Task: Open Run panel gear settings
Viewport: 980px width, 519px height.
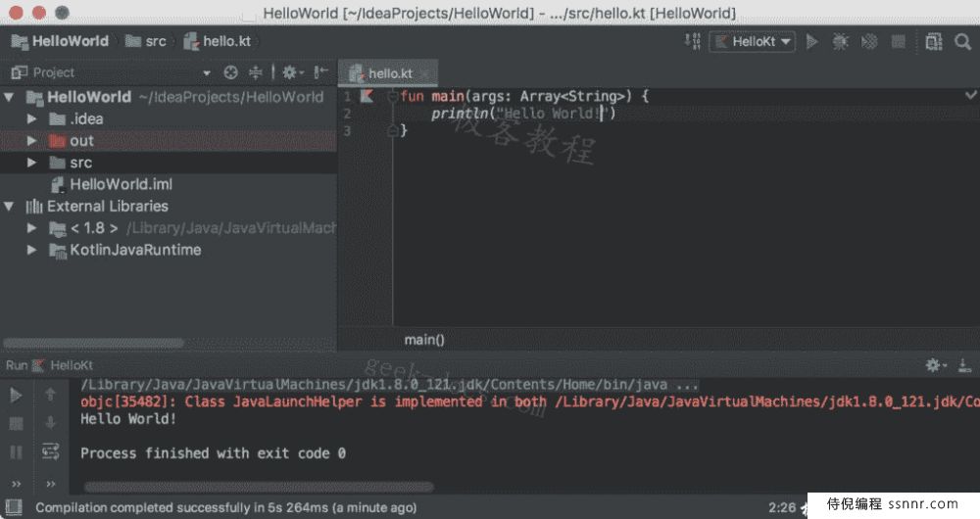Action: click(x=935, y=365)
